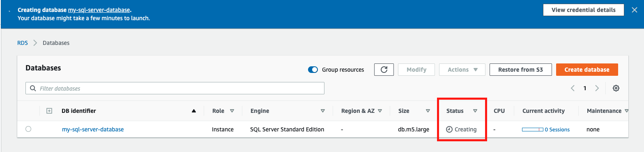Sort by Role column

click(232, 111)
